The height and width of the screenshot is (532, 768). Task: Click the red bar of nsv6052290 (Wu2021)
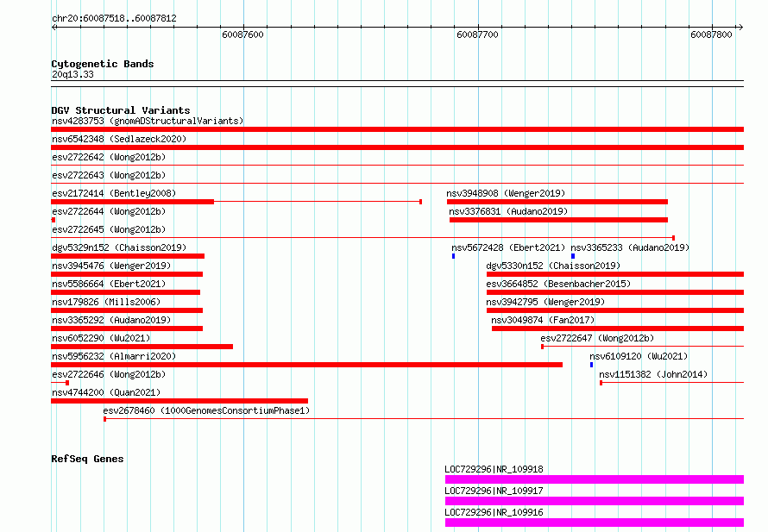(142, 347)
